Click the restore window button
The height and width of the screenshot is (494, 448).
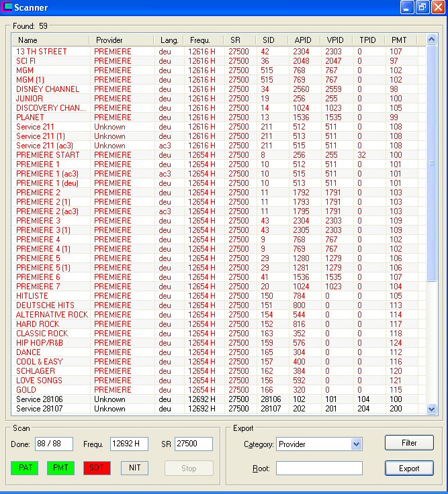pyautogui.click(x=422, y=7)
